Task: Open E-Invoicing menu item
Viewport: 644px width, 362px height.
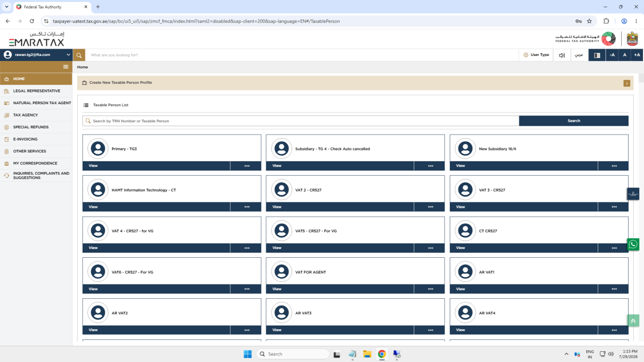Action: point(36,139)
